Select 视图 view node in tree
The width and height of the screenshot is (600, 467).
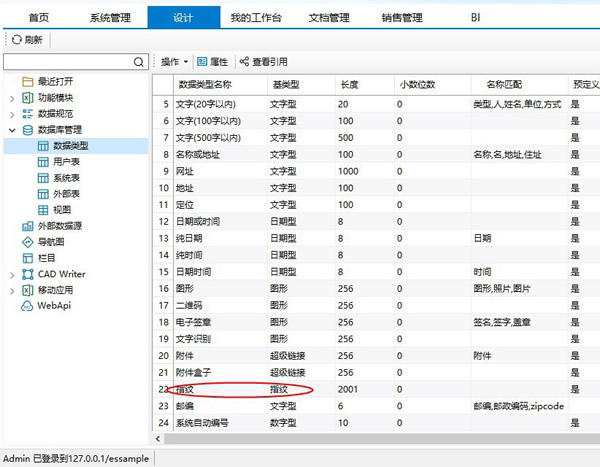pyautogui.click(x=61, y=209)
